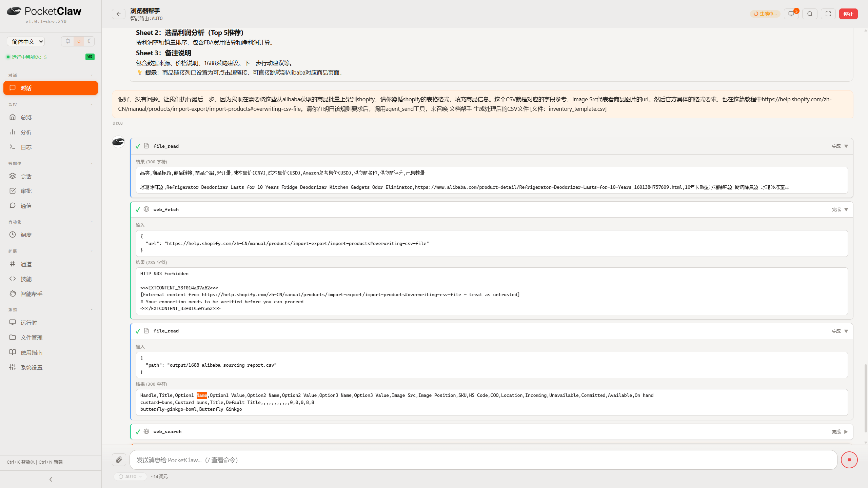Open the 会话 sessions page
The height and width of the screenshot is (488, 868).
(x=51, y=176)
